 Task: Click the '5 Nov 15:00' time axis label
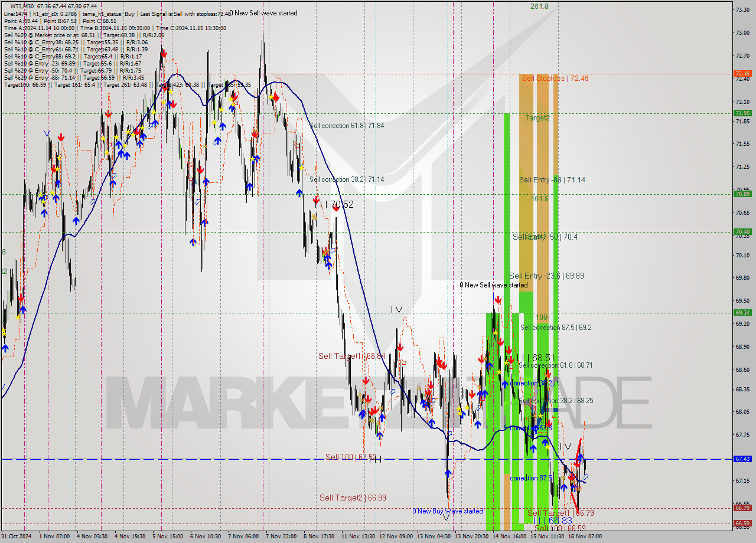pyautogui.click(x=167, y=536)
